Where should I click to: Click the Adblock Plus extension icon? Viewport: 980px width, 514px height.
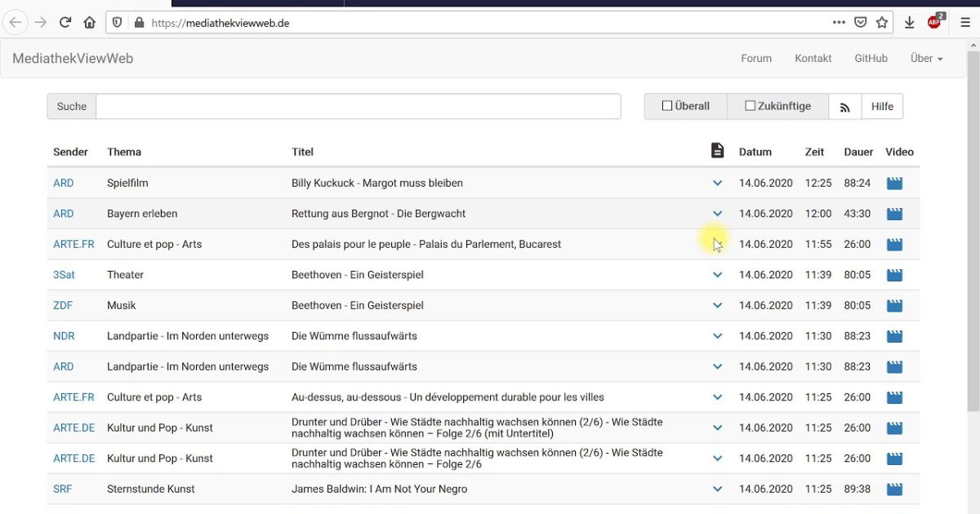[933, 22]
